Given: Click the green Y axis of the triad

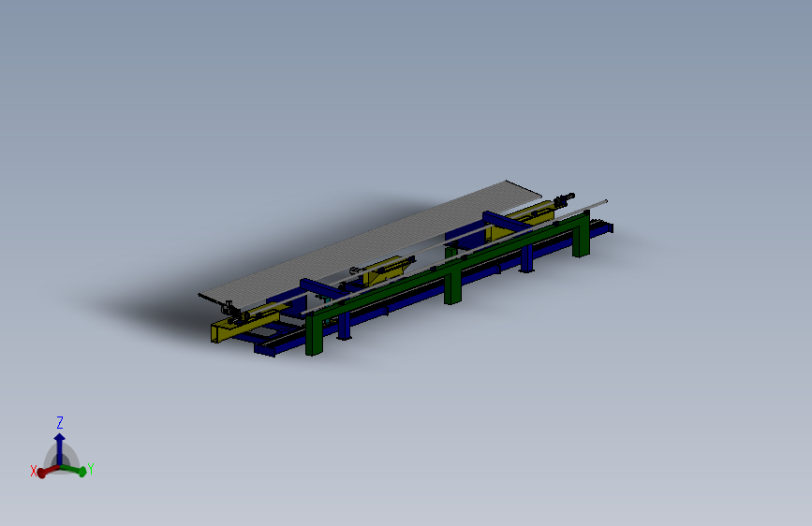Looking at the screenshot, I should 73,470.
